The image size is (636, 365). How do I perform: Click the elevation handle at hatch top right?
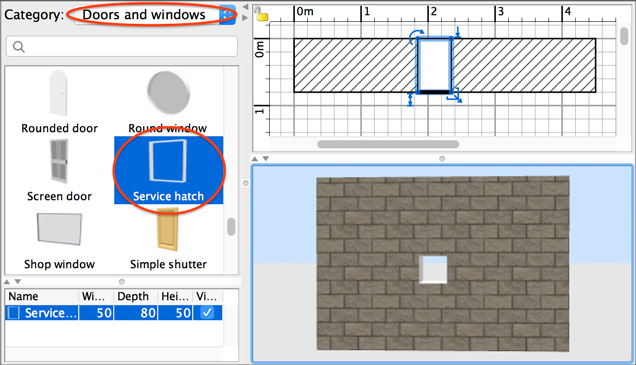(x=457, y=32)
